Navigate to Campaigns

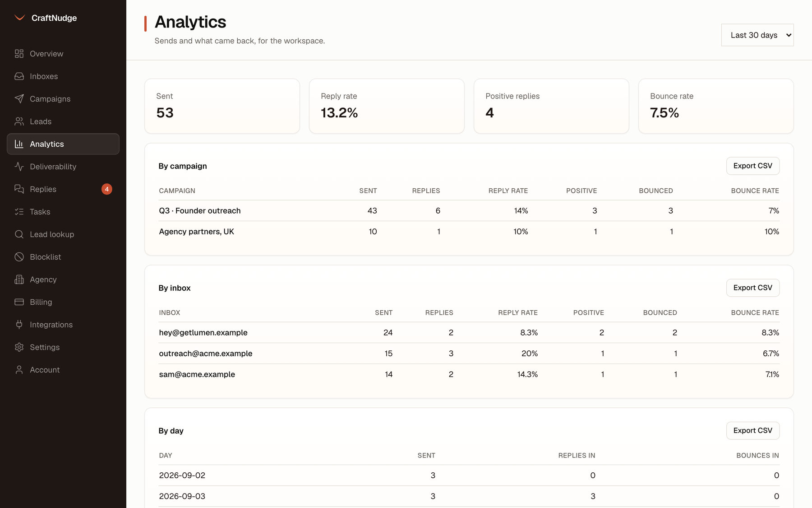63,99
